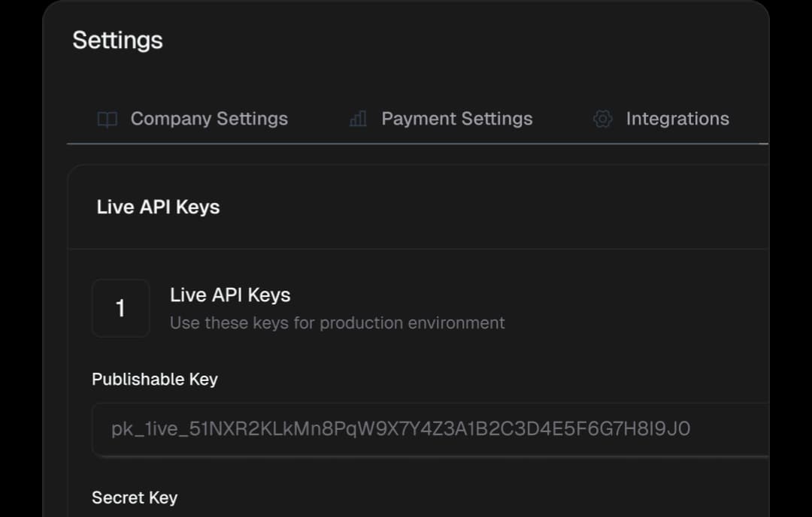Open Integrations via its settings cog icon
The height and width of the screenshot is (517, 812).
601,119
